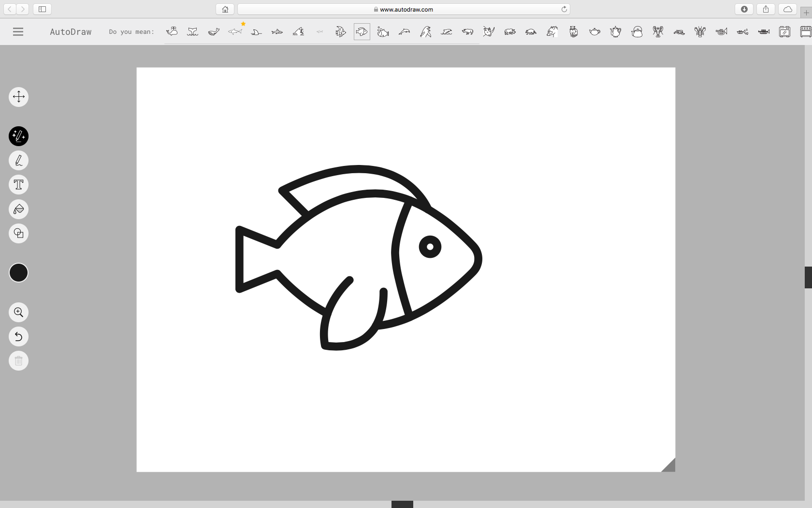Undo the last drawing action
Image resolution: width=812 pixels, height=508 pixels.
[x=18, y=337]
